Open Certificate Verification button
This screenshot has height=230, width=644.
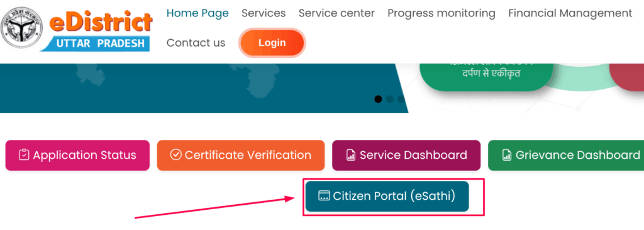(241, 155)
